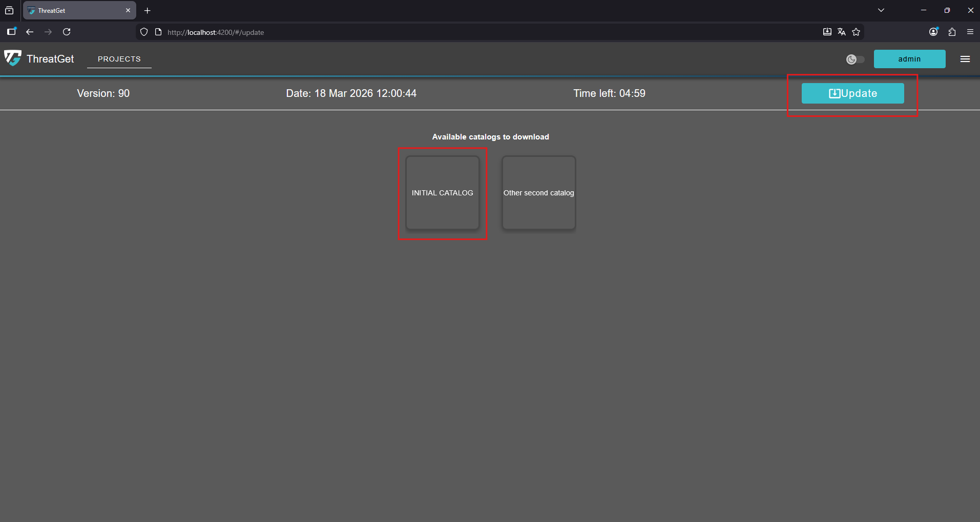
Task: Click the ThreatGet logo icon
Action: (13, 58)
